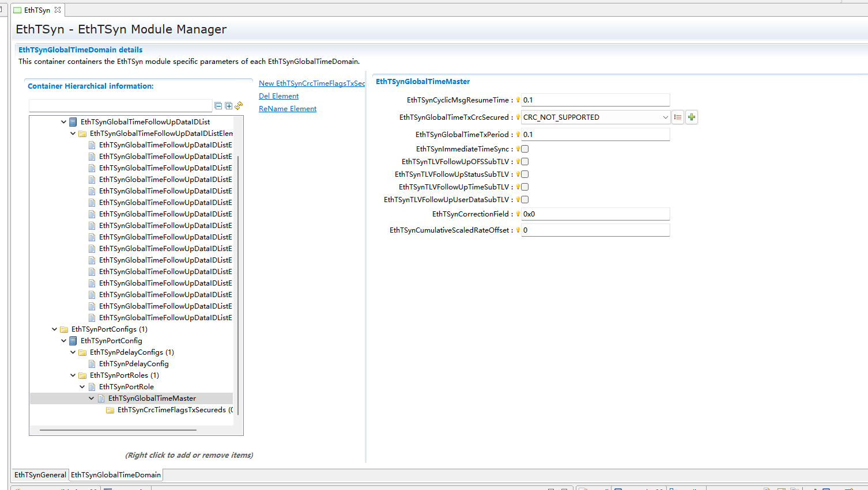This screenshot has height=490, width=868.
Task: Check the EthTSynTLVFollowUpUserDataSubTLV option
Action: (x=525, y=200)
